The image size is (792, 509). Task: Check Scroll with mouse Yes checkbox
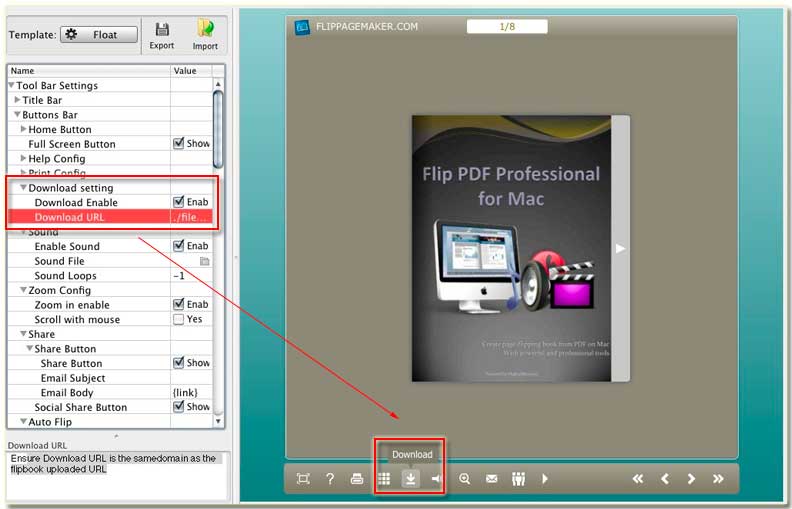pyautogui.click(x=178, y=319)
